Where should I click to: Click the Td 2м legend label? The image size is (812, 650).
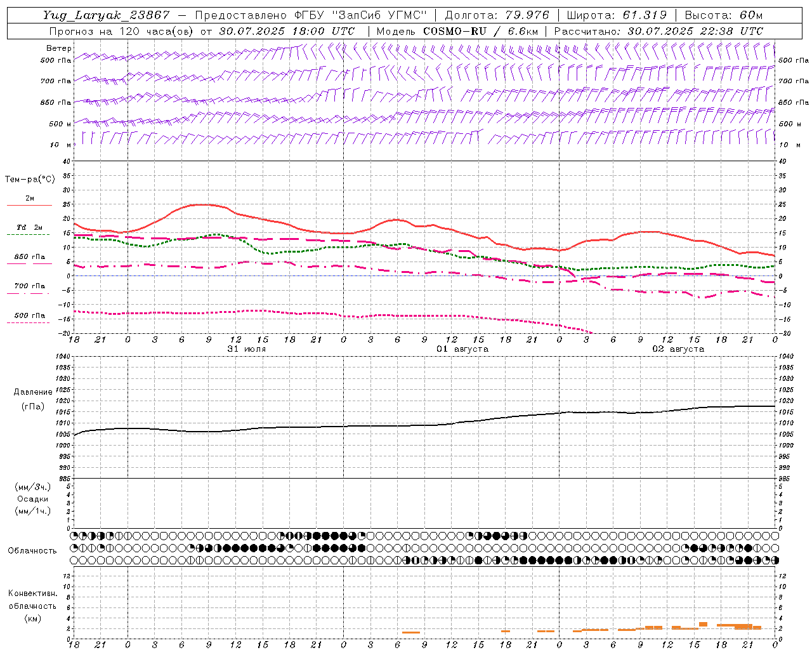click(29, 227)
